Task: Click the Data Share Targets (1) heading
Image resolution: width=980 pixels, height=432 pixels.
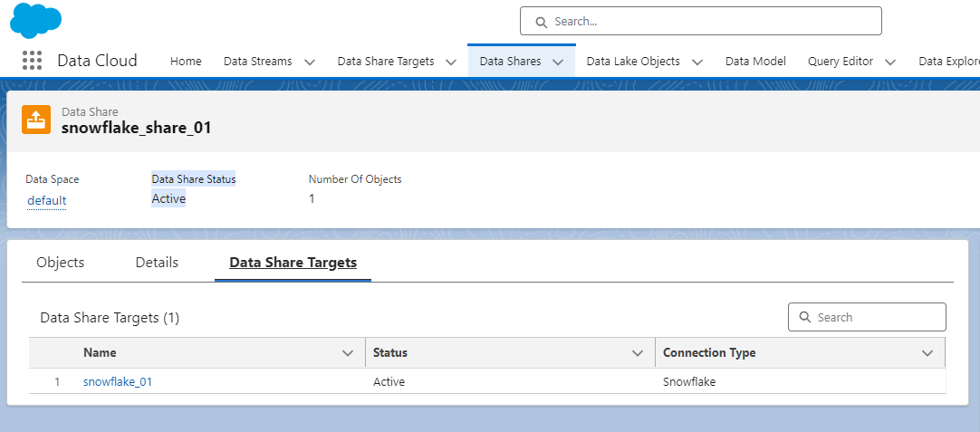Action: point(110,318)
